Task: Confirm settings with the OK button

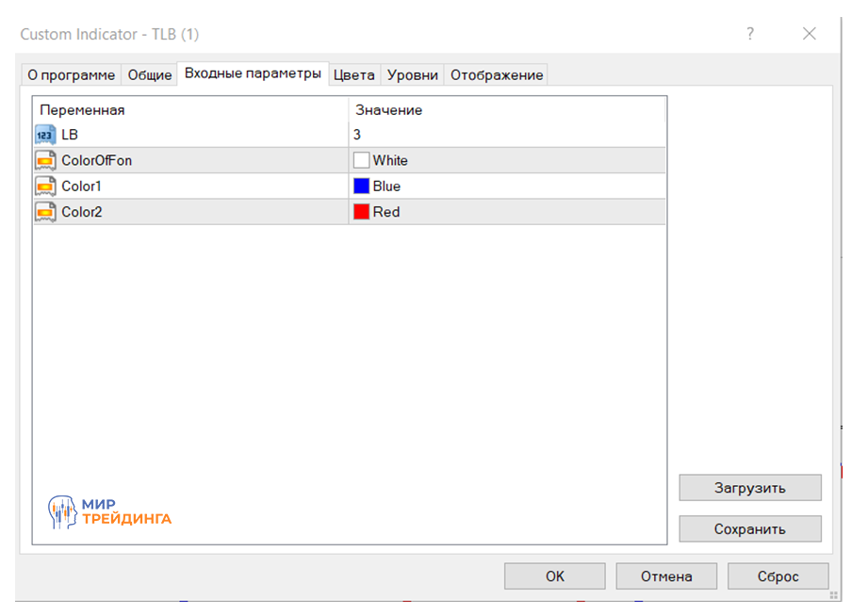Action: 554,576
